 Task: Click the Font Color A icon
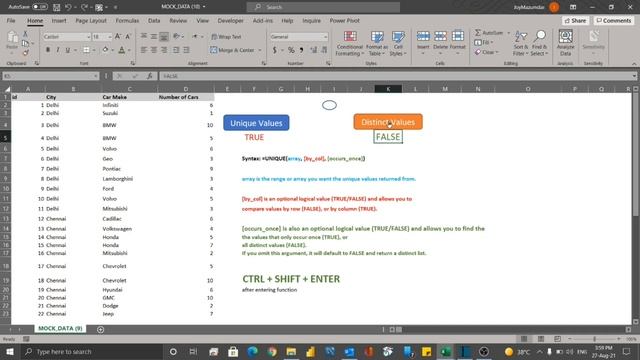pos(122,50)
